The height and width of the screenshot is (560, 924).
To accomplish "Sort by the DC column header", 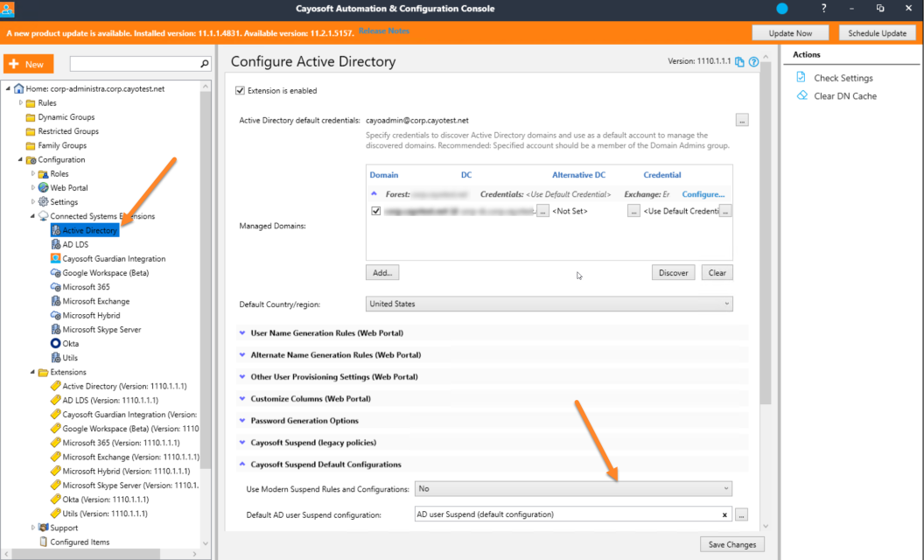I will click(x=466, y=175).
